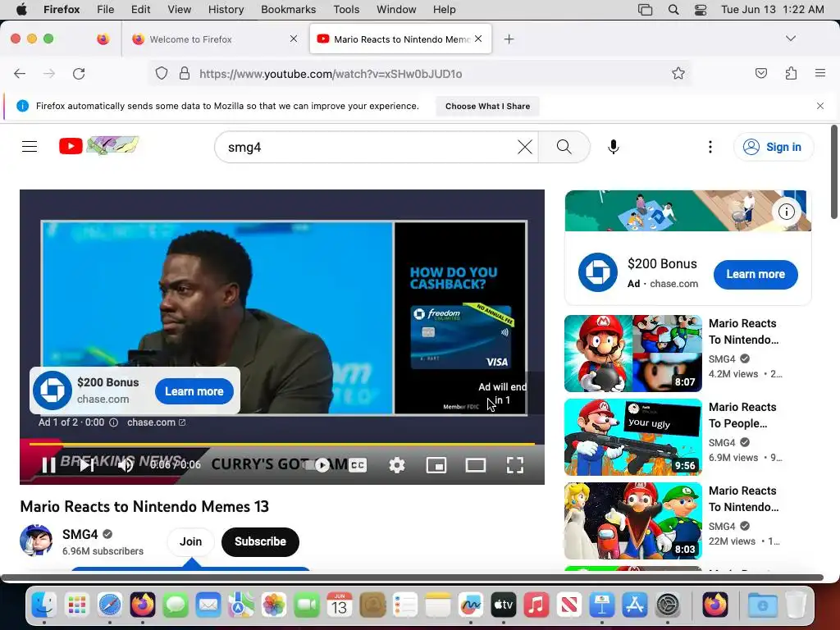Enable miniplayer mode
840x630 pixels.
(x=436, y=465)
